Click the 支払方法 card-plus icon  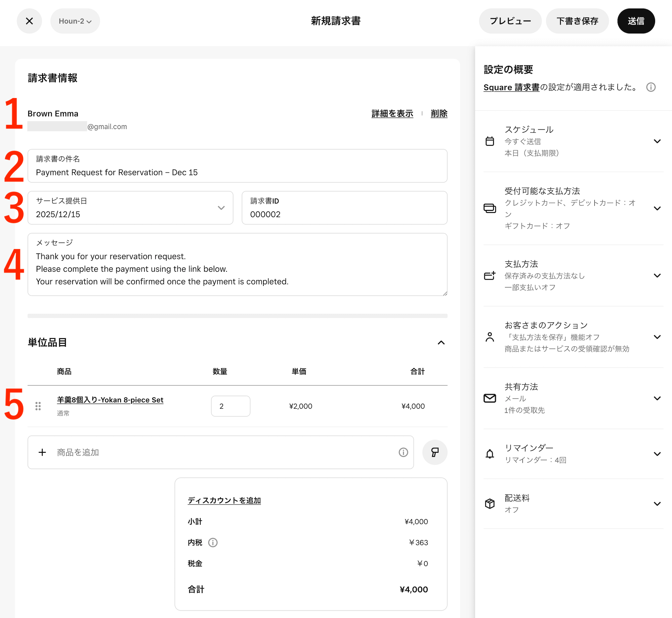(x=490, y=275)
